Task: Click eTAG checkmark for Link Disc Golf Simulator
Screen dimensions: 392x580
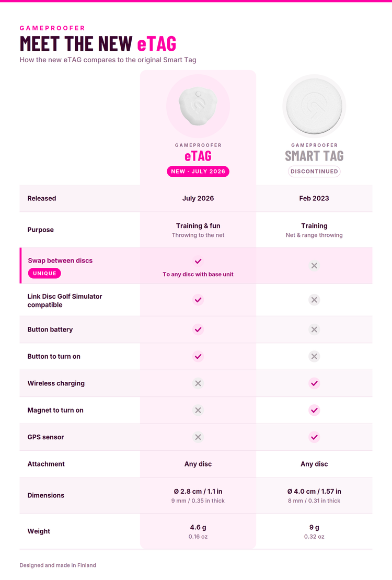Action: coord(198,300)
